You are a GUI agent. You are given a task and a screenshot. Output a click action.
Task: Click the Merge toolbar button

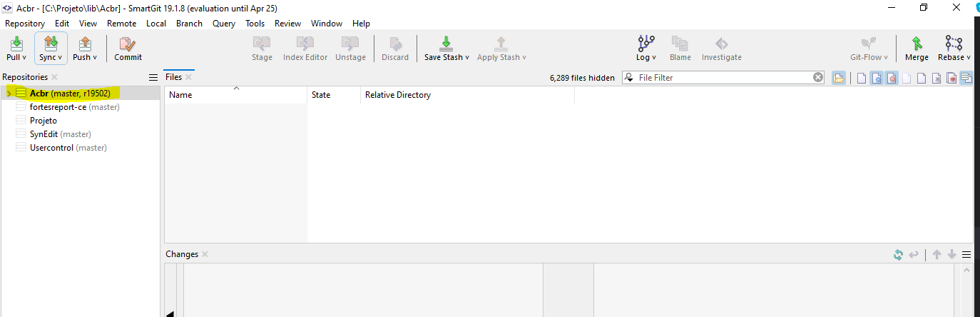(917, 48)
